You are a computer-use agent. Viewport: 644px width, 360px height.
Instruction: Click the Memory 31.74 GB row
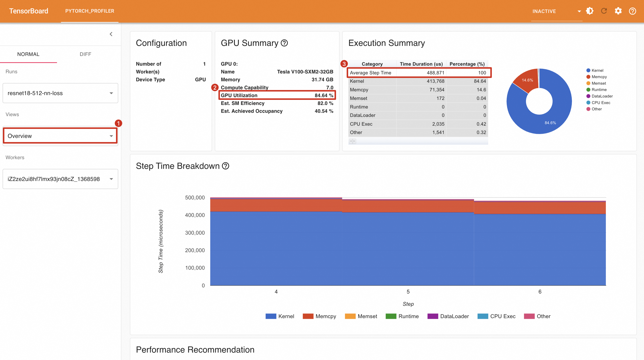(x=277, y=80)
